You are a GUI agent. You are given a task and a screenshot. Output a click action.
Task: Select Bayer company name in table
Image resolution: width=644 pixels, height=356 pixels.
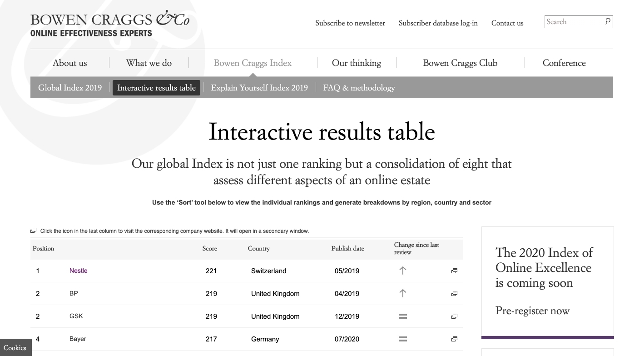78,339
